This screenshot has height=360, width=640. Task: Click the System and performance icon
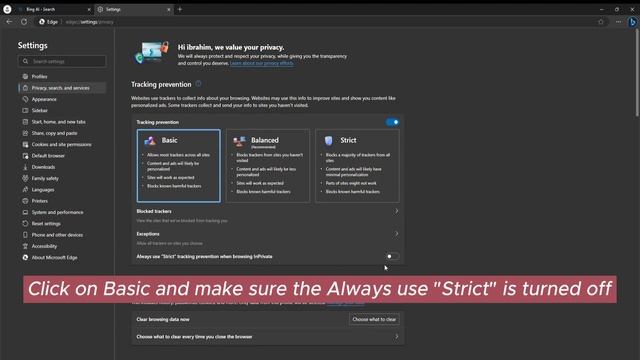(x=25, y=212)
